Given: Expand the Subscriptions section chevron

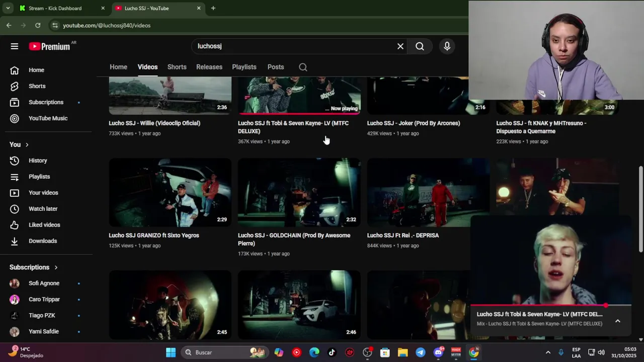Looking at the screenshot, I should coord(56,267).
